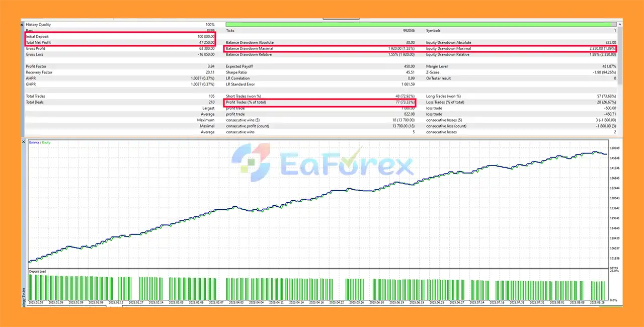
Task: Select the Total Net Profit value 47 250.00
Action: (207, 43)
